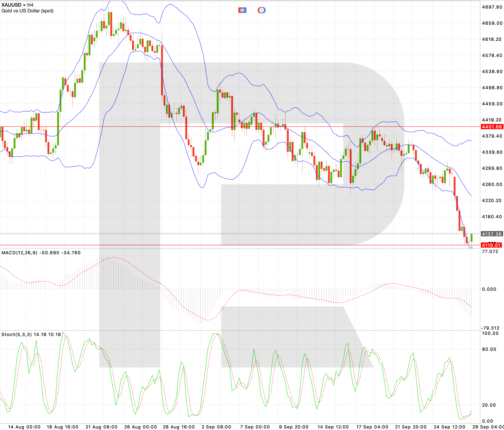Screen dimensions: 504x430
Task: Click the XAUUSD symbol name
Action: pyautogui.click(x=12, y=5)
